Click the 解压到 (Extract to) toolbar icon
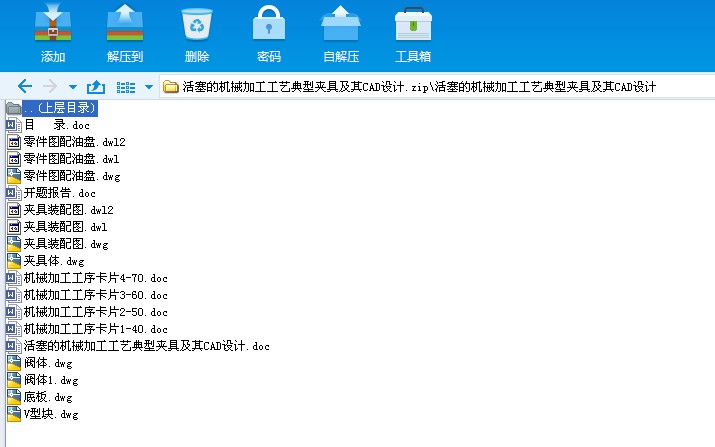 click(x=125, y=22)
